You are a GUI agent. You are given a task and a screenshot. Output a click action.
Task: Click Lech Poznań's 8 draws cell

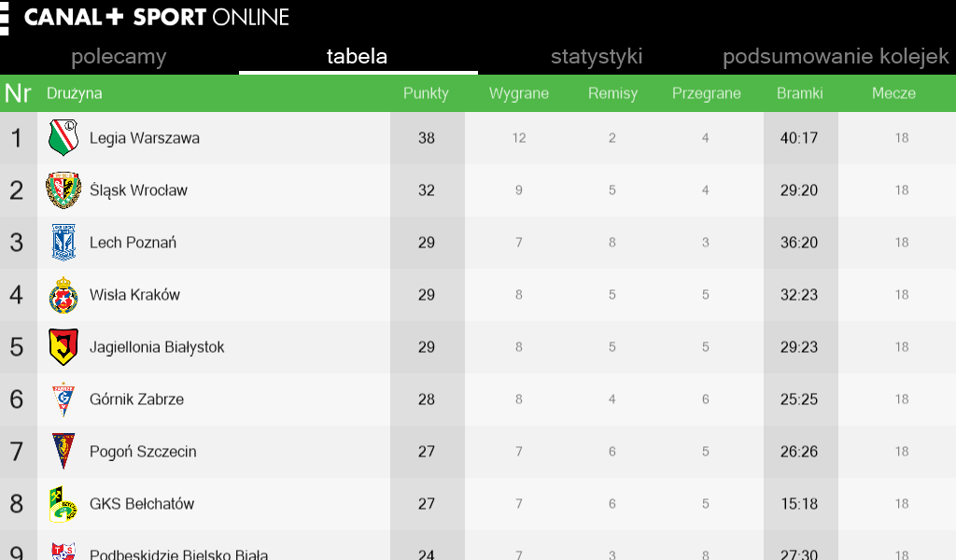[612, 243]
